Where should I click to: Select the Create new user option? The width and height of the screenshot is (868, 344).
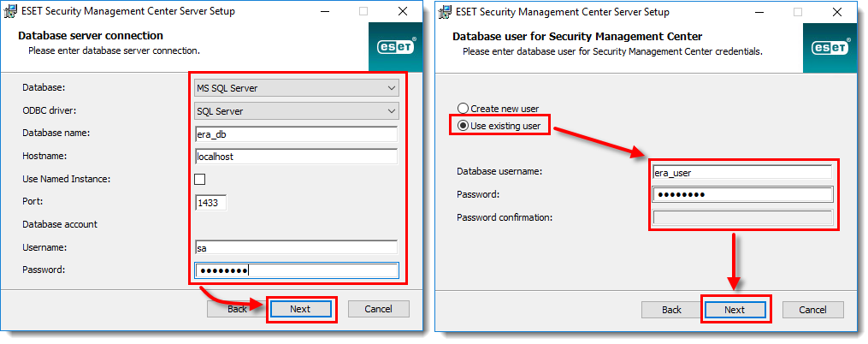tap(463, 109)
